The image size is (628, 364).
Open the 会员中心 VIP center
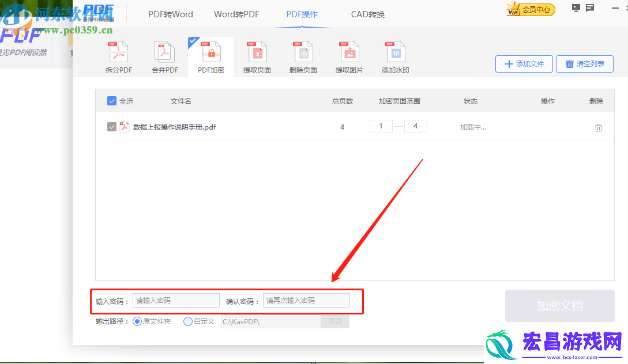pyautogui.click(x=531, y=9)
